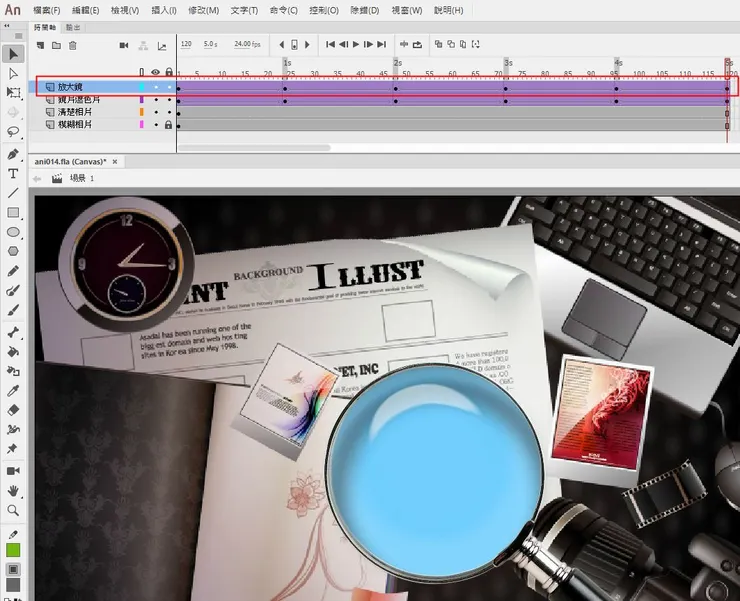Select the Asset Warp pin tool

12,449
